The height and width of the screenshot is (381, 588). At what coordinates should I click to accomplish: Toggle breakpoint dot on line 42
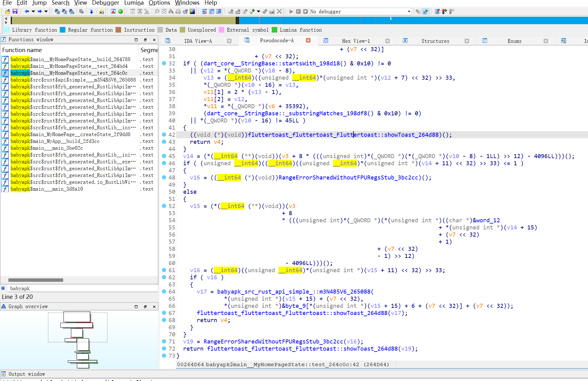[164, 135]
